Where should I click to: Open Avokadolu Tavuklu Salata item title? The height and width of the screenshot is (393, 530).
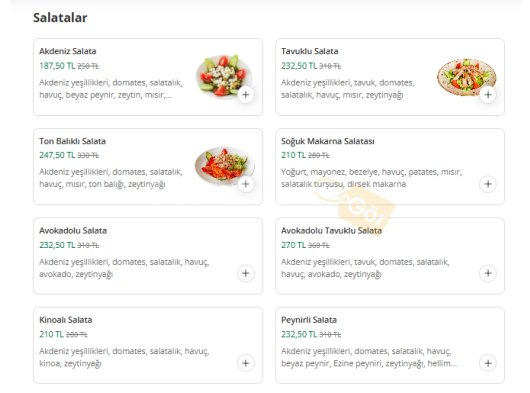click(331, 231)
